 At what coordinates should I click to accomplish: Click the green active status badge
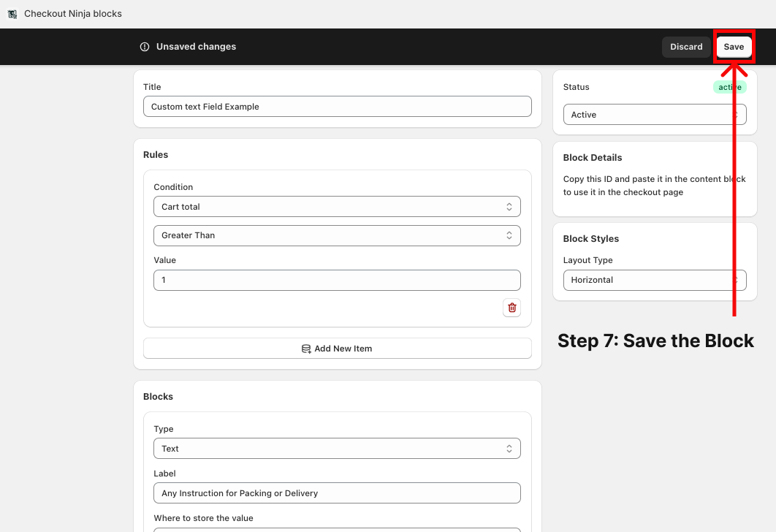tap(729, 87)
